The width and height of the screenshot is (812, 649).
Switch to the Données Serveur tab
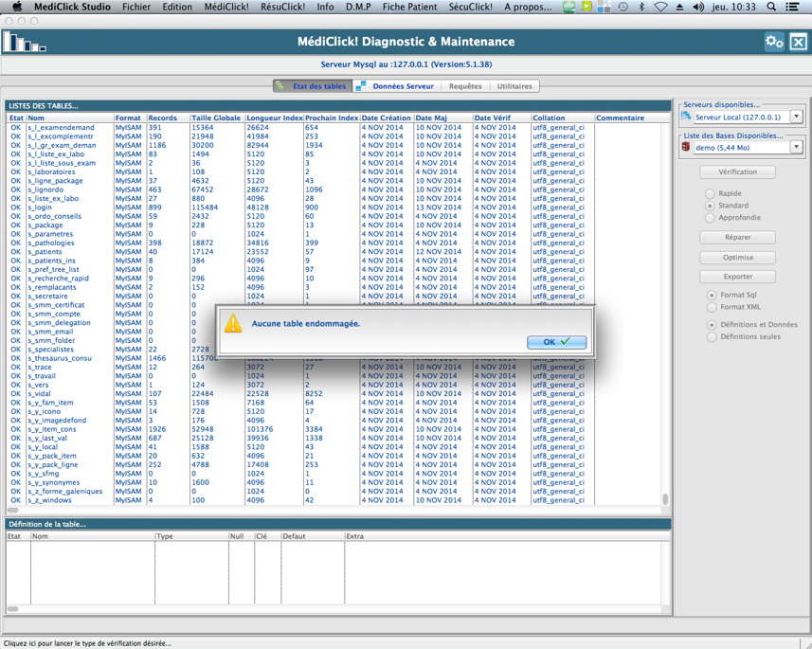click(396, 86)
